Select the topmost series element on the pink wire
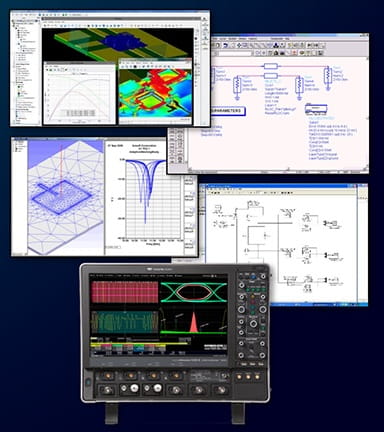The width and height of the screenshot is (384, 432). (270, 66)
